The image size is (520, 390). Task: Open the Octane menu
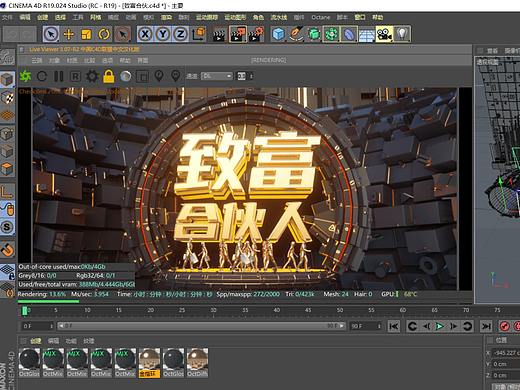pos(321,17)
